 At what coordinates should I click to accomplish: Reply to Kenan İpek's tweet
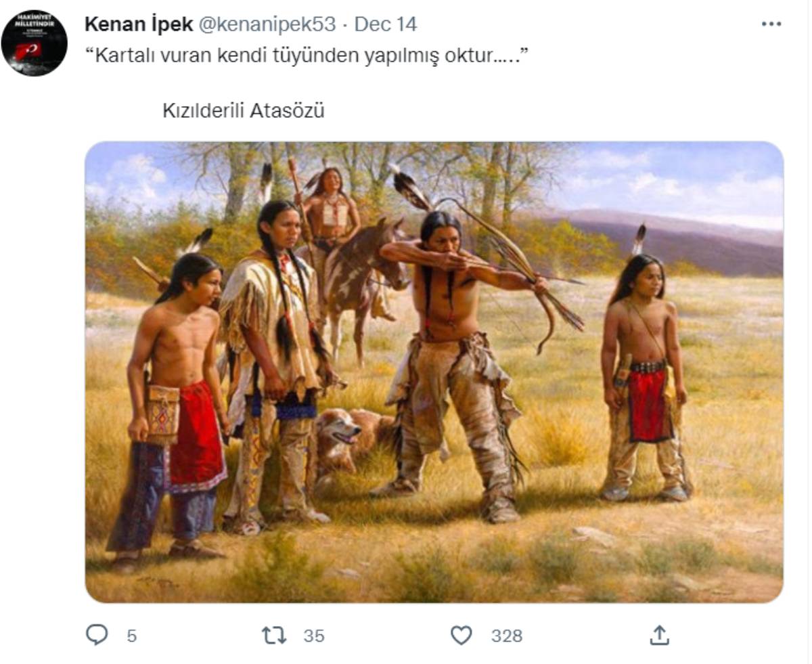coord(97,635)
